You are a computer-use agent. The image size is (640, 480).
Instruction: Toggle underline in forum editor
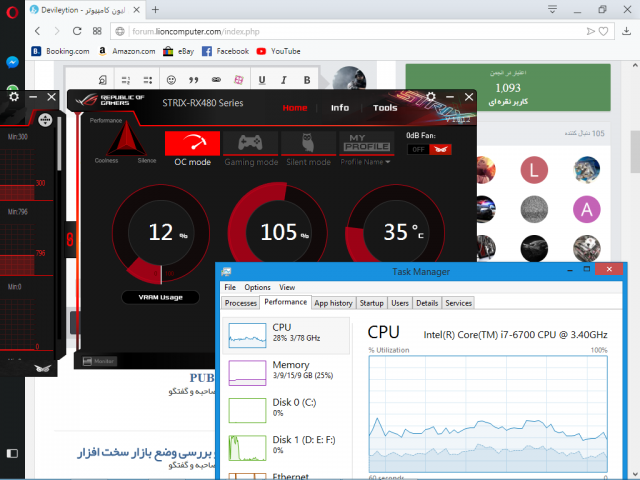262,80
